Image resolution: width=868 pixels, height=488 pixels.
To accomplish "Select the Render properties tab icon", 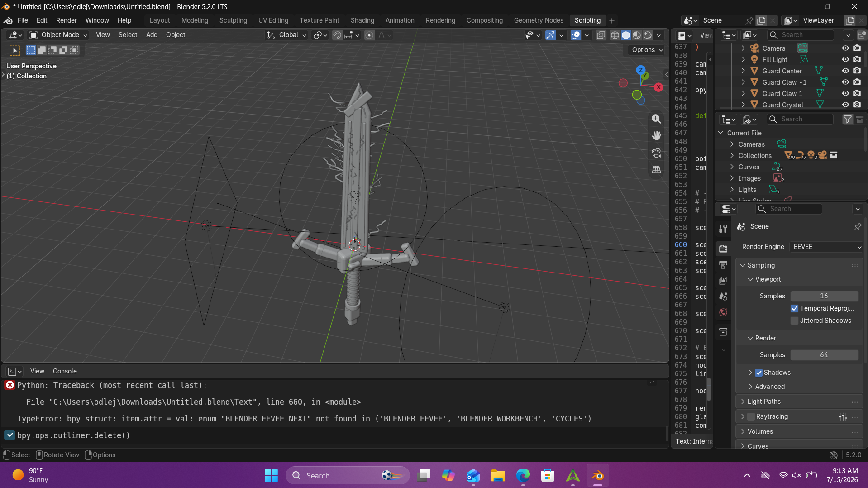I will coord(723,248).
